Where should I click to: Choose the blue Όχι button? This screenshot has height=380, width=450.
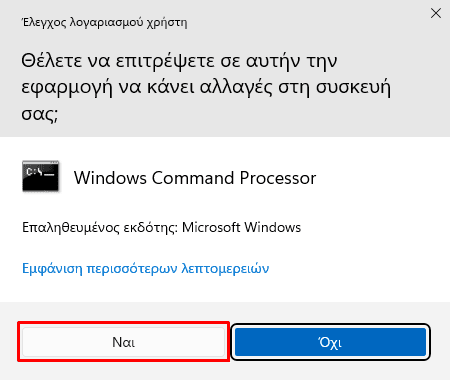click(x=330, y=342)
